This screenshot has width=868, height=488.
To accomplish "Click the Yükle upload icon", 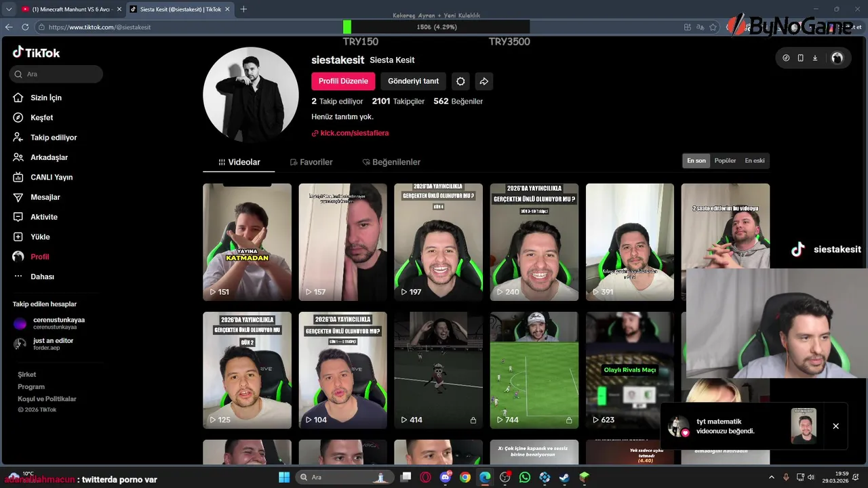I will (18, 237).
